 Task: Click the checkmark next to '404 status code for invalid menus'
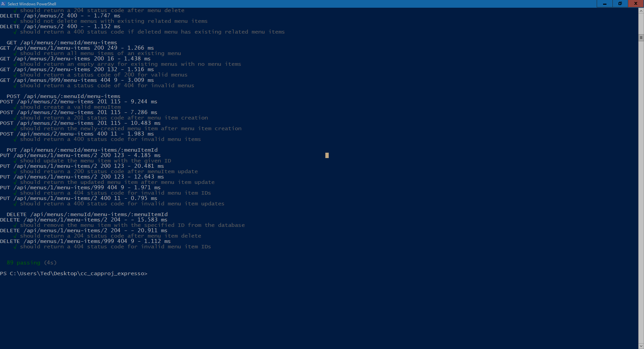pos(15,85)
